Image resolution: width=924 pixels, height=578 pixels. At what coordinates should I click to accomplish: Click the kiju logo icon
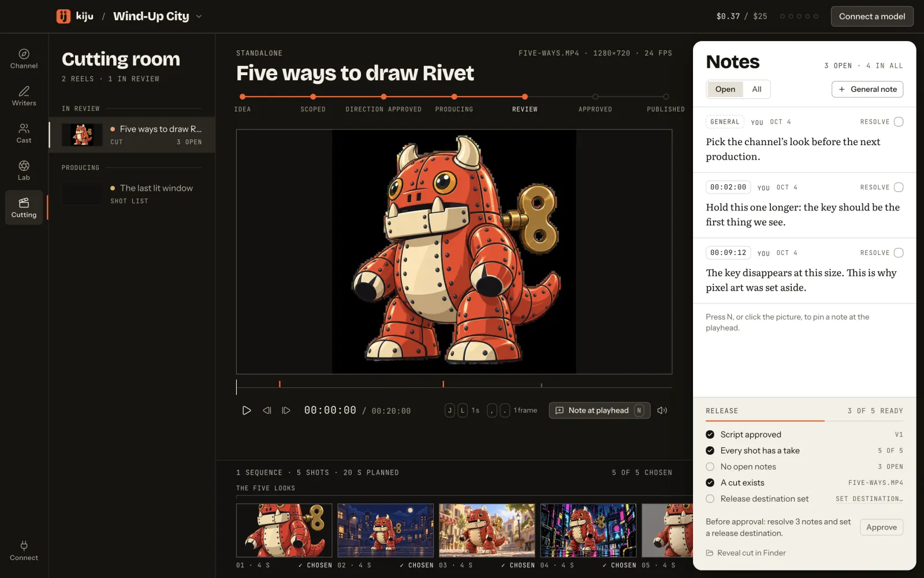(x=64, y=16)
